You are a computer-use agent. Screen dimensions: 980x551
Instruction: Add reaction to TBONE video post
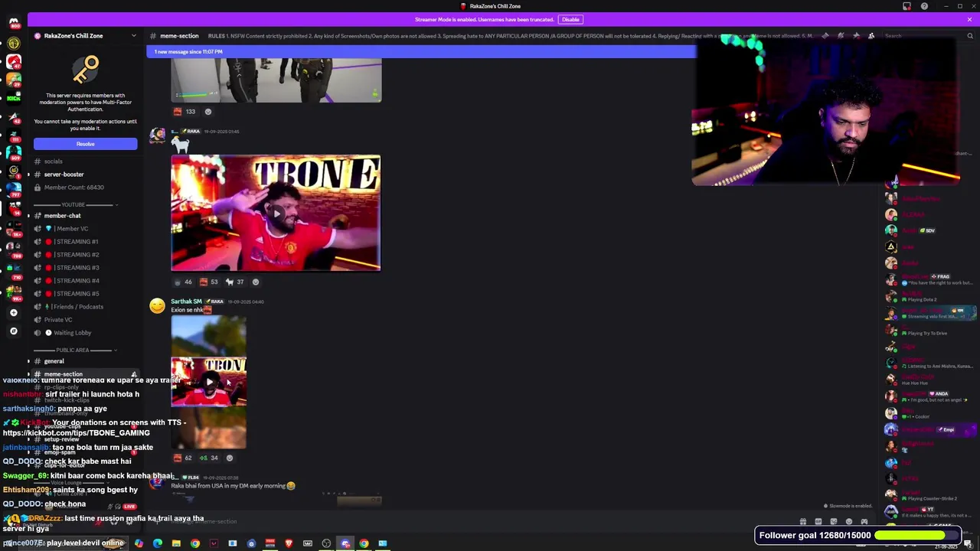256,282
